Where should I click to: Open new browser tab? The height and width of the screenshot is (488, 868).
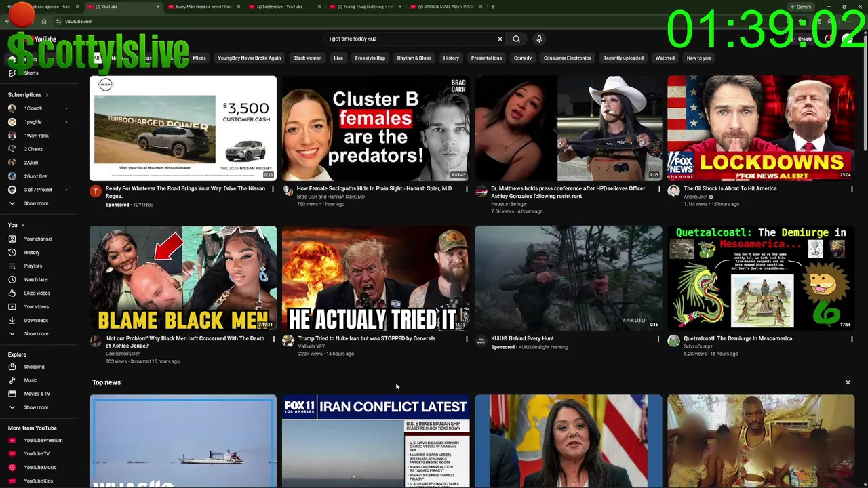click(x=493, y=7)
